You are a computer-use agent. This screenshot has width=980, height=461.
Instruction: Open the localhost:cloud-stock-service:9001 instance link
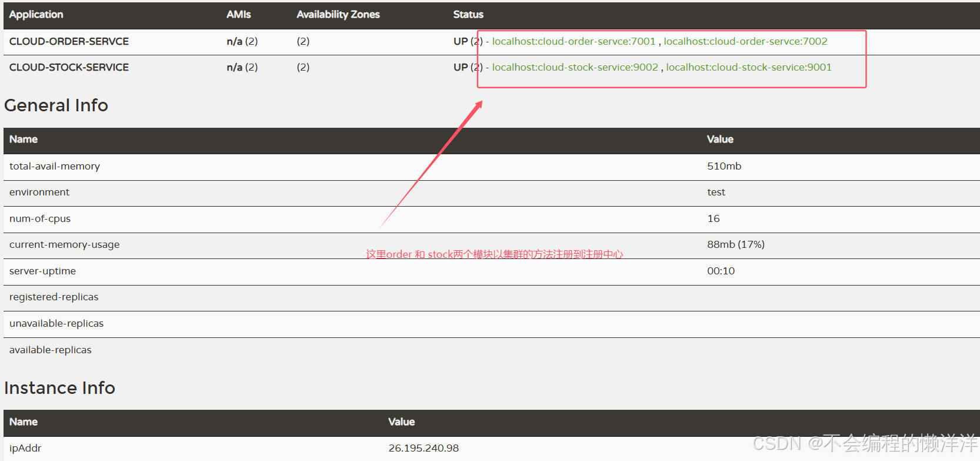[x=749, y=67]
